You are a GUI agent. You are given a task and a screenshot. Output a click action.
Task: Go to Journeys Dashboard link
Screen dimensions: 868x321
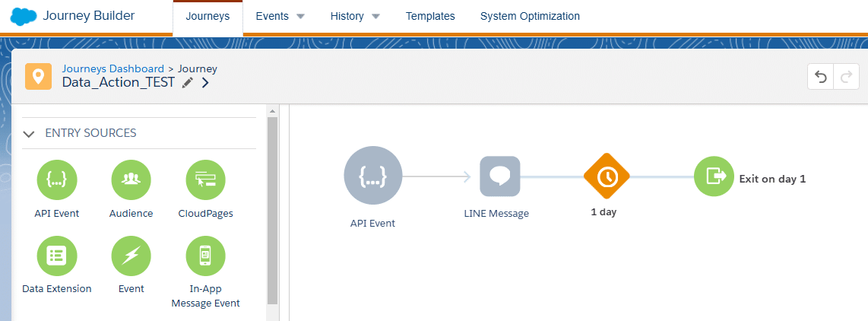click(113, 68)
